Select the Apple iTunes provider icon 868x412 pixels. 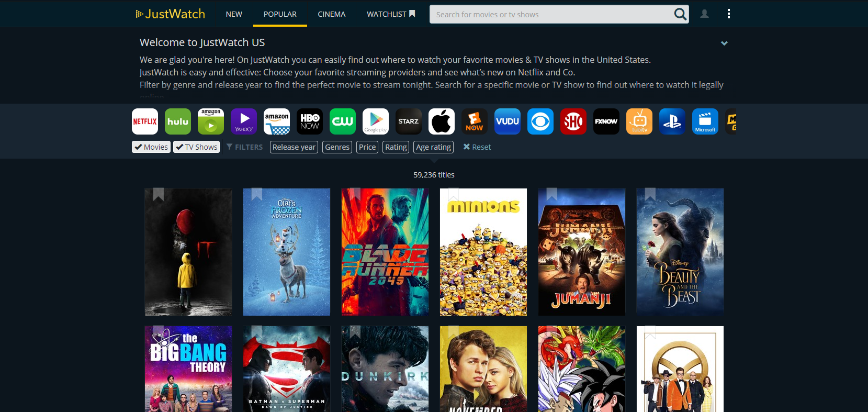(442, 121)
